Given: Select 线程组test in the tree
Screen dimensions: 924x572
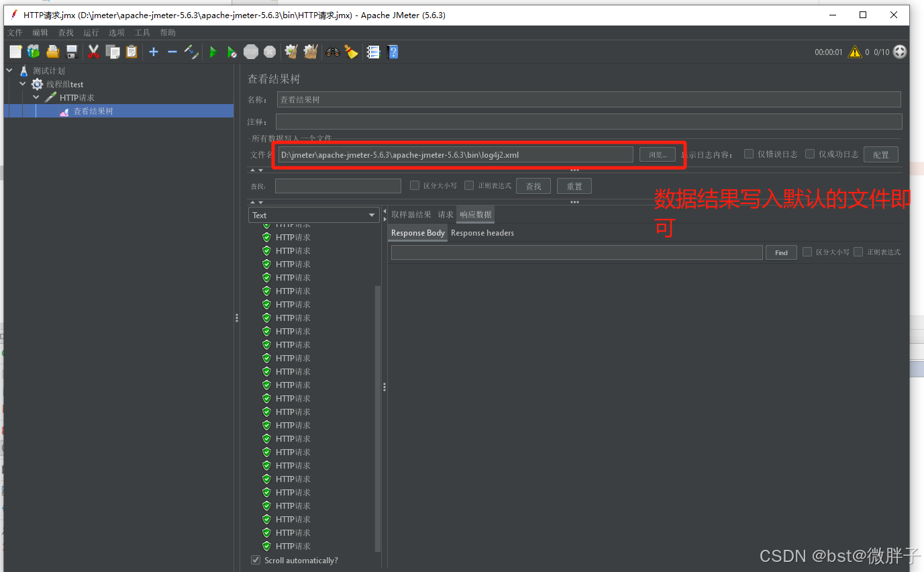Looking at the screenshot, I should click(x=64, y=84).
